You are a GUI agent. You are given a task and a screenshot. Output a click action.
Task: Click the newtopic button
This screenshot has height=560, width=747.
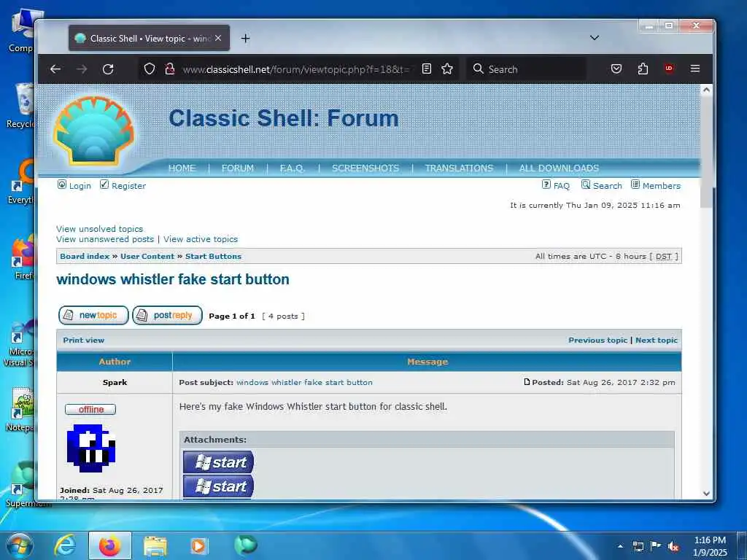93,315
